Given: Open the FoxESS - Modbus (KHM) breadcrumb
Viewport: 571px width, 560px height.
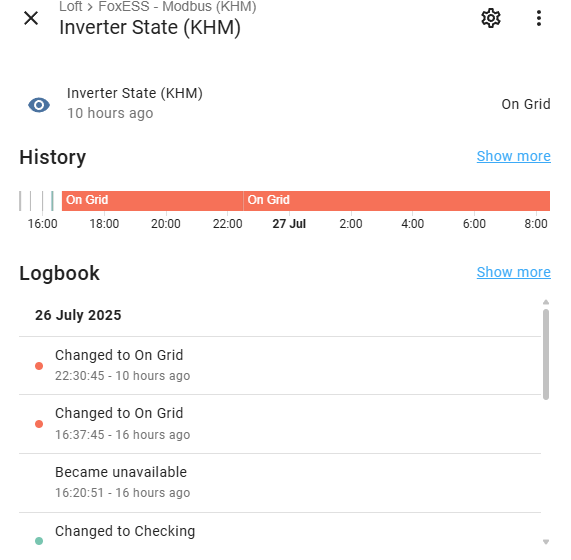Looking at the screenshot, I should click(x=177, y=6).
